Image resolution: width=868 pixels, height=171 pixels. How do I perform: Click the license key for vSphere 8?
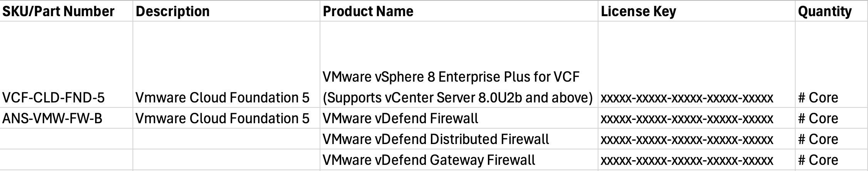coord(687,98)
